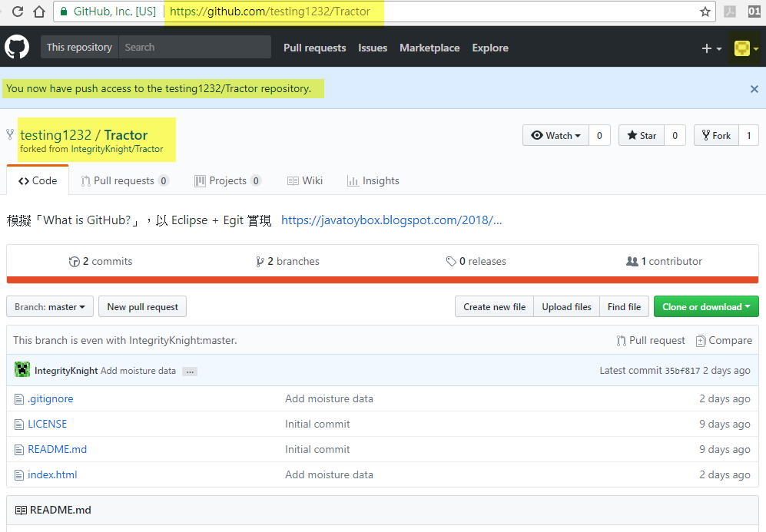Open the releases list
This screenshot has height=532, width=766.
click(476, 261)
